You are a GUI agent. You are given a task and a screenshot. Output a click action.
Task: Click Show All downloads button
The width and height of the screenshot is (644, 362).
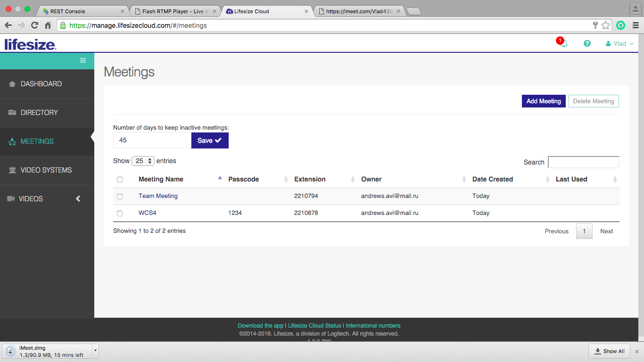click(609, 351)
